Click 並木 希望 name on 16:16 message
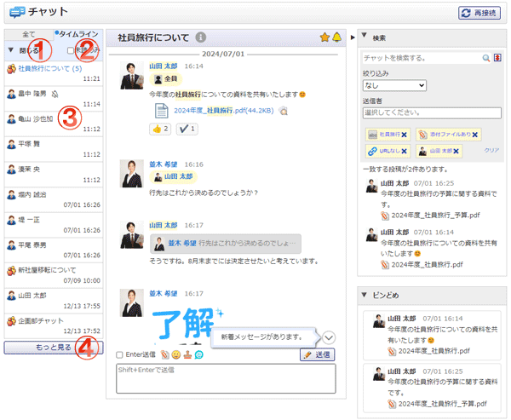 coord(164,164)
